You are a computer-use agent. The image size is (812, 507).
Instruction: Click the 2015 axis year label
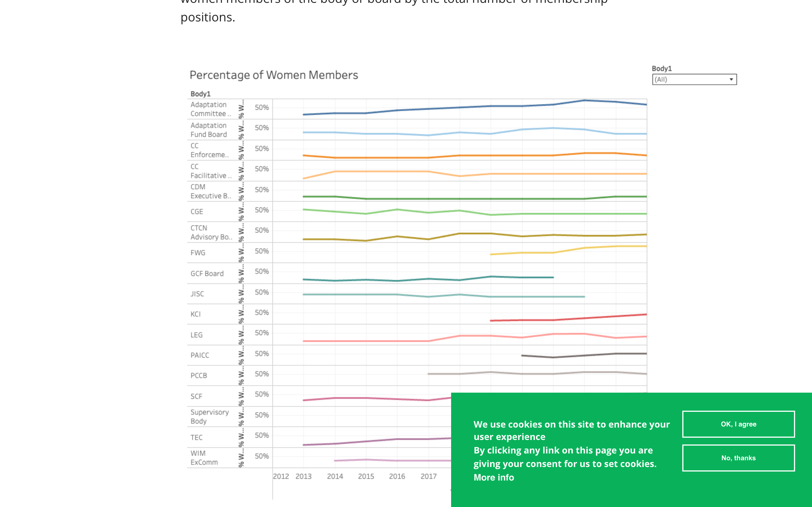367,476
